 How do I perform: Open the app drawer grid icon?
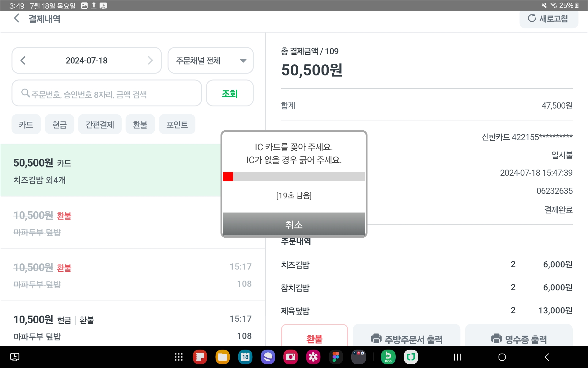click(179, 357)
